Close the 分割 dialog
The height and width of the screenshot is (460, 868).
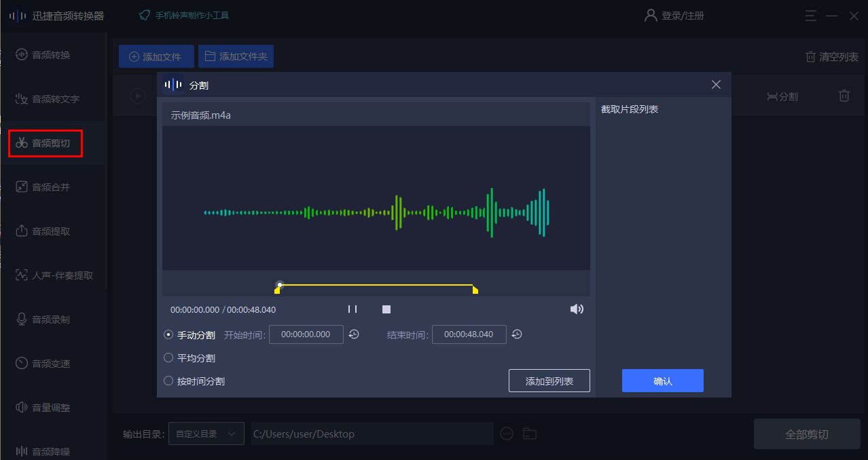coord(716,85)
